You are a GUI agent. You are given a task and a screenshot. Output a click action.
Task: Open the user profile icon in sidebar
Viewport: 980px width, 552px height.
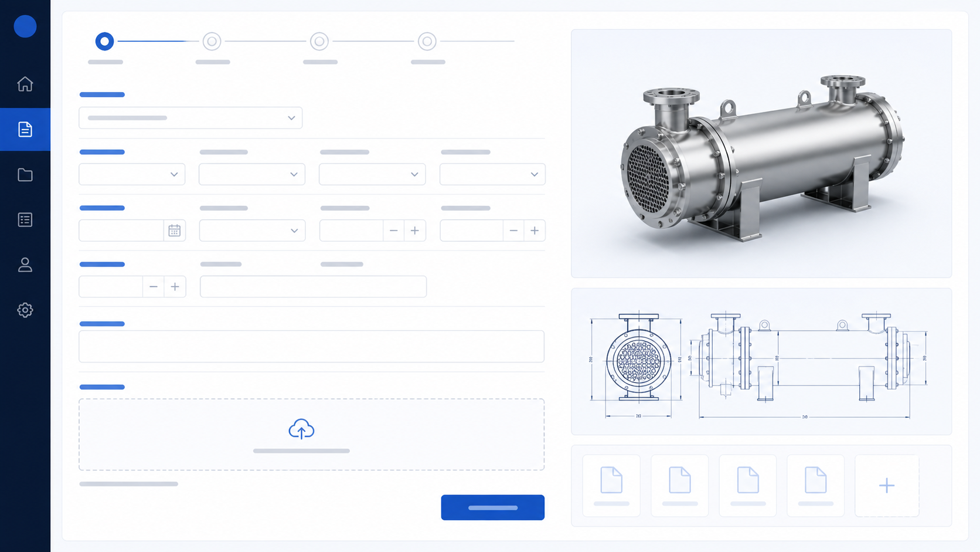[25, 265]
